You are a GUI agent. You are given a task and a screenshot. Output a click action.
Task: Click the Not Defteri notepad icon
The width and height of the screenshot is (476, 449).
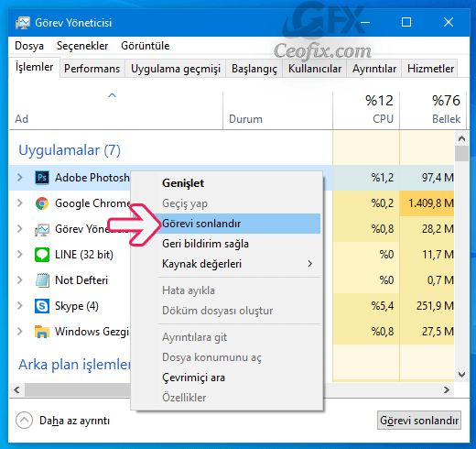click(42, 280)
